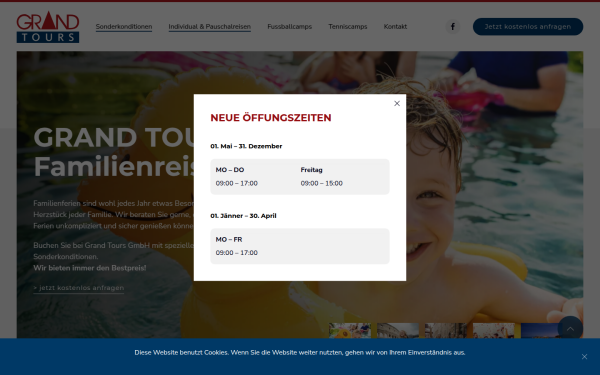The height and width of the screenshot is (375, 600).
Task: Click the '01. Mai – 31. Dezember' text
Action: coord(246,146)
